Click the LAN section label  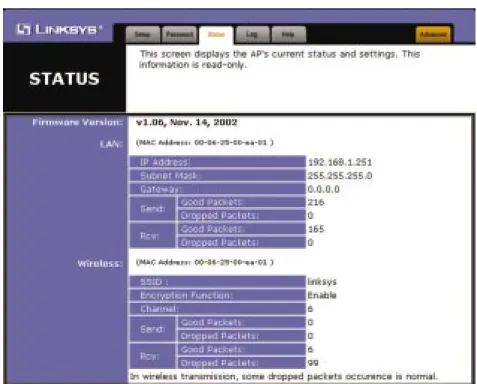[x=111, y=144]
